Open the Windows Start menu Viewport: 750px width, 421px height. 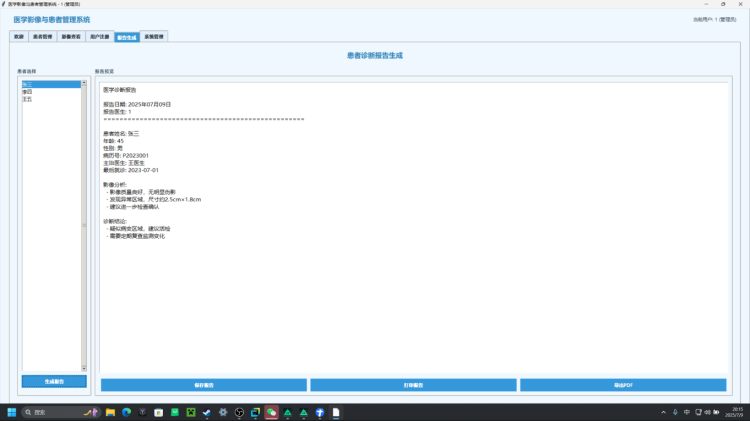tap(13, 412)
